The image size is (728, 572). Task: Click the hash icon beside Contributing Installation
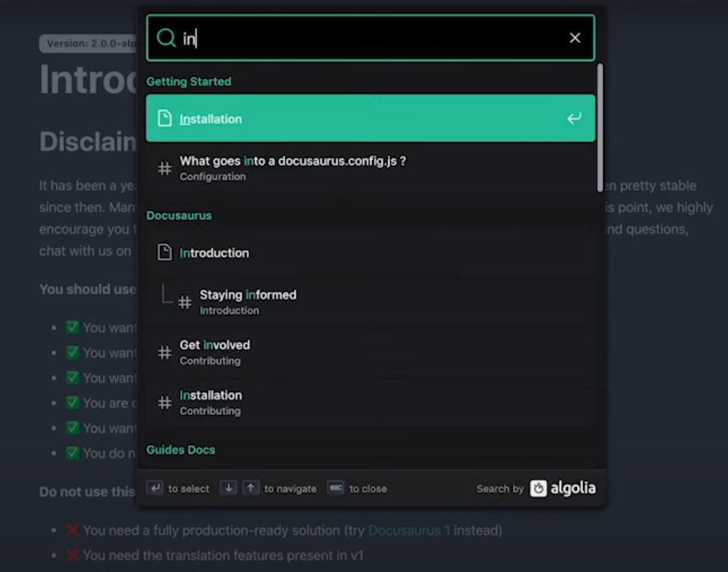[165, 403]
